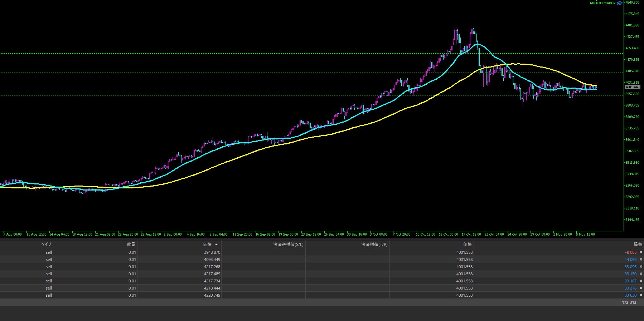The width and height of the screenshot is (644, 321).
Task: Sort positions by the 損益 column header
Action: point(638,245)
